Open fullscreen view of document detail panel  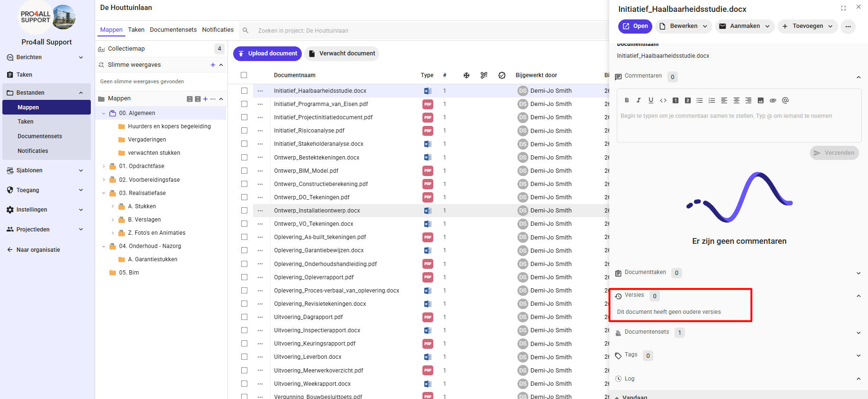point(843,8)
